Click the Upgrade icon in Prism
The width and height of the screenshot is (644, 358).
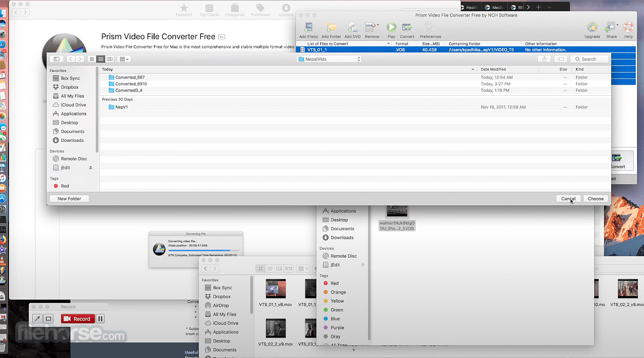tap(592, 30)
